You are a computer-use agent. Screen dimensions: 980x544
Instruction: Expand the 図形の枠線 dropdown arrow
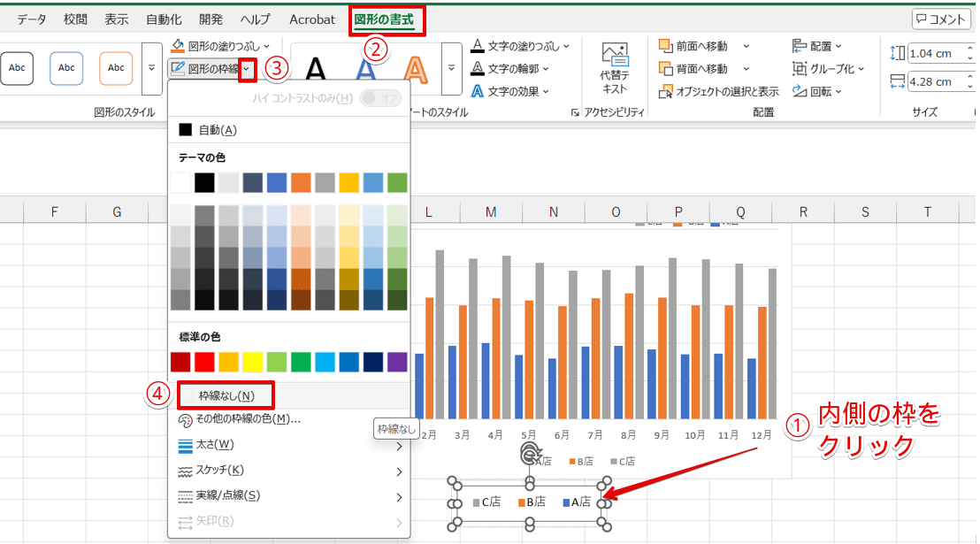[248, 68]
